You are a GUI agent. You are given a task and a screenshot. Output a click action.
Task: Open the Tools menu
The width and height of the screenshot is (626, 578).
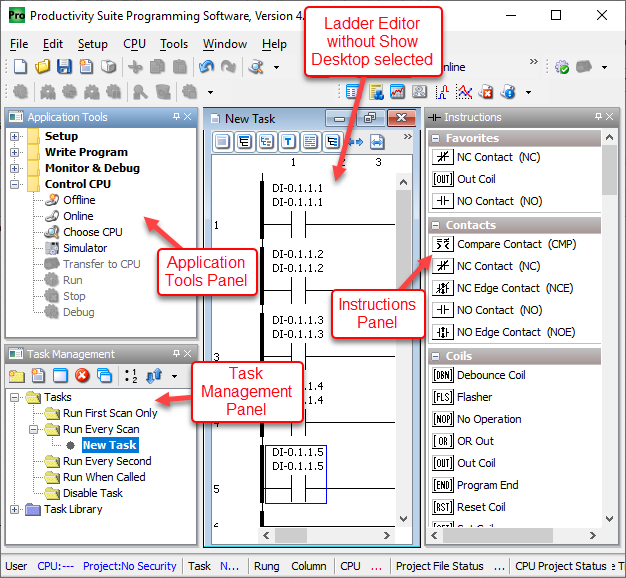click(174, 44)
